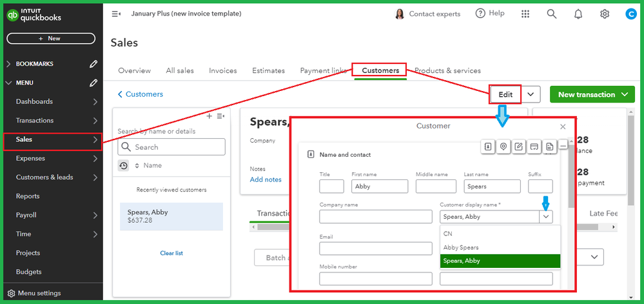Jump to Payments section card icon

[534, 147]
